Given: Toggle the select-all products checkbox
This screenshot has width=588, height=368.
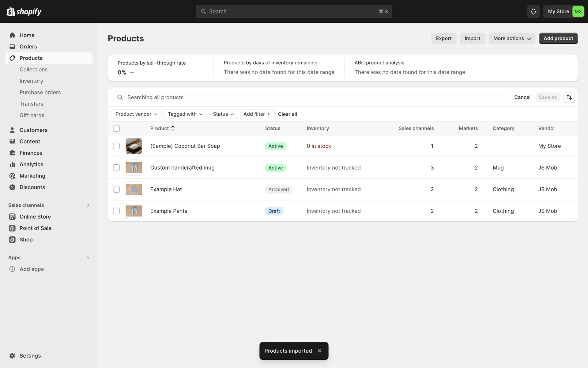Looking at the screenshot, I should pyautogui.click(x=116, y=128).
